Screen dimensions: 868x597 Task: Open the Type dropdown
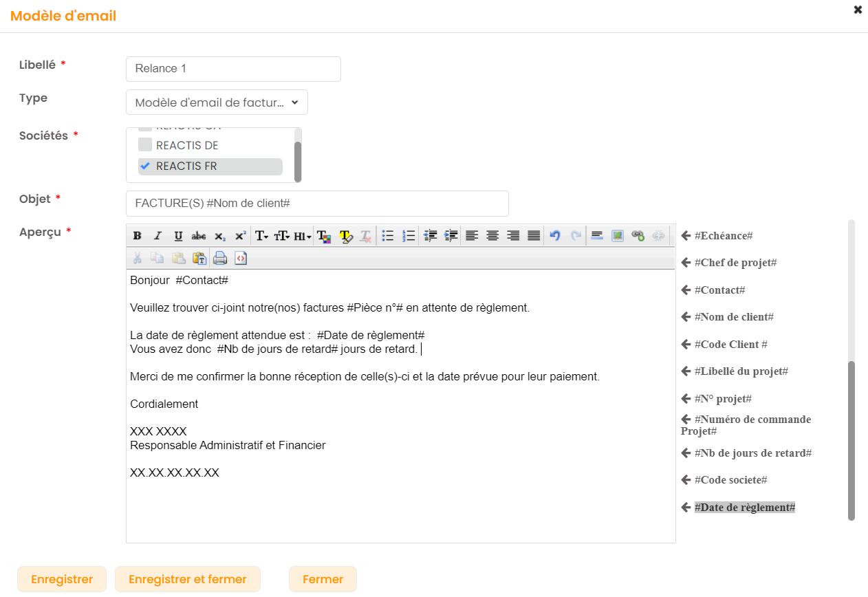(x=217, y=102)
